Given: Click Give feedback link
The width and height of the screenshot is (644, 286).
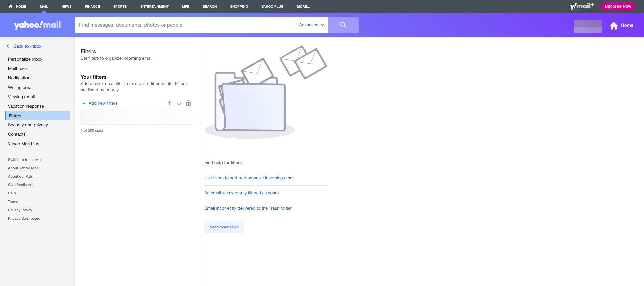Looking at the screenshot, I should 20,185.
